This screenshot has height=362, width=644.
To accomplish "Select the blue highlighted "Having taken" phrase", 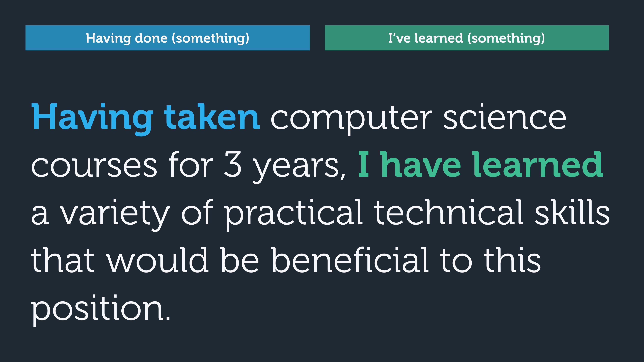I will (x=146, y=117).
